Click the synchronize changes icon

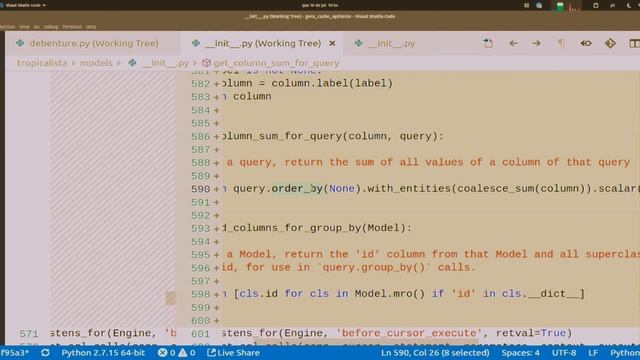click(x=45, y=353)
